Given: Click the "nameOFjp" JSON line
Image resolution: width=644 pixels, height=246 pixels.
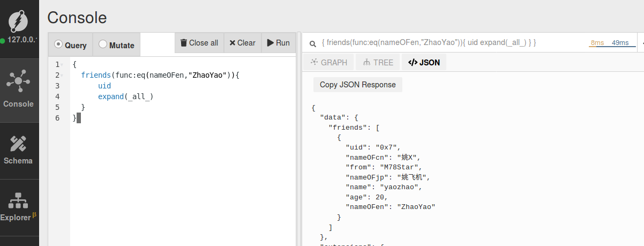Looking at the screenshot, I should [388, 177].
